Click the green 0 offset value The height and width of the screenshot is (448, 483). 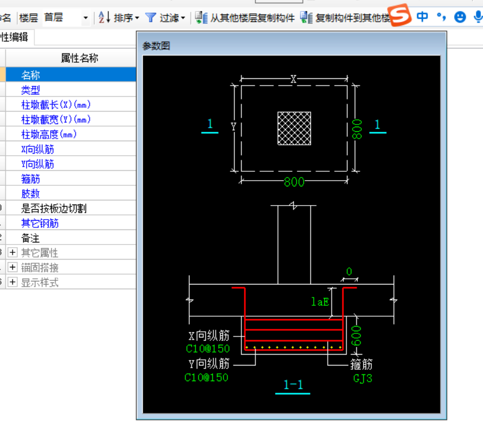point(349,271)
